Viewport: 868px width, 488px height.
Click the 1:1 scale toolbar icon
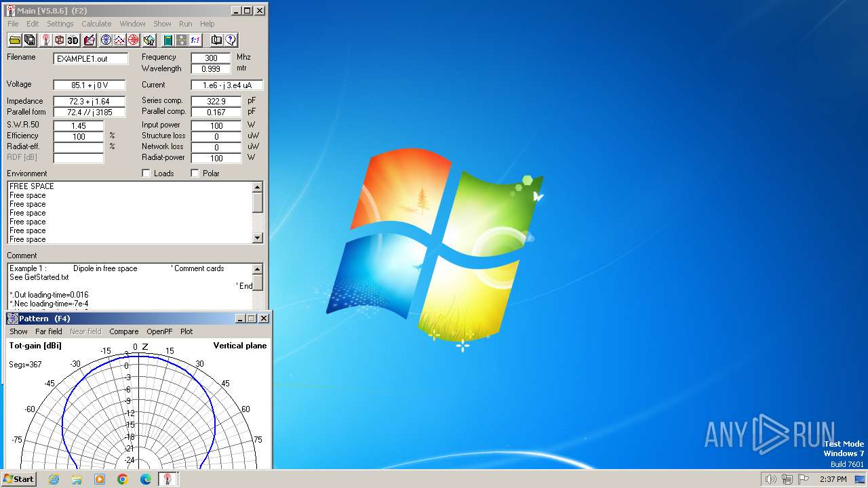click(195, 40)
